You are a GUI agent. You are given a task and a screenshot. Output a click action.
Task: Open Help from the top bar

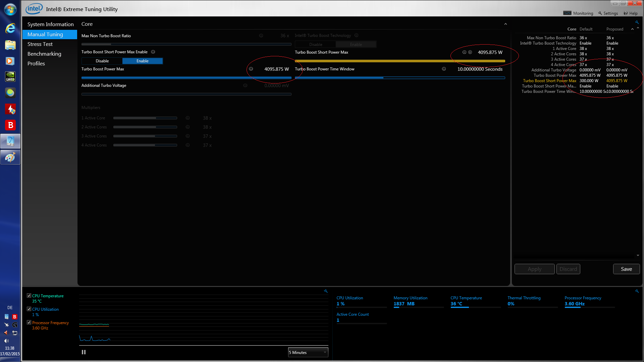point(631,13)
